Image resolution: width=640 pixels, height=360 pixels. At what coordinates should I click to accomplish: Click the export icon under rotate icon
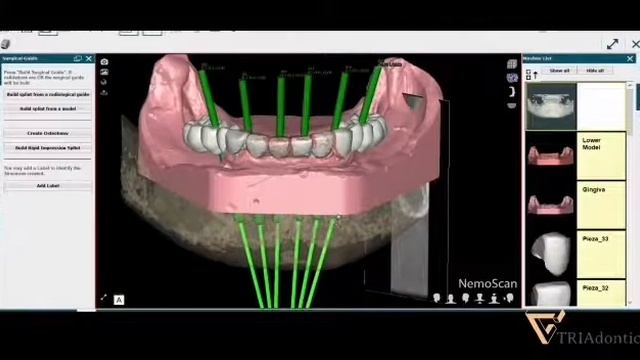coord(104,92)
